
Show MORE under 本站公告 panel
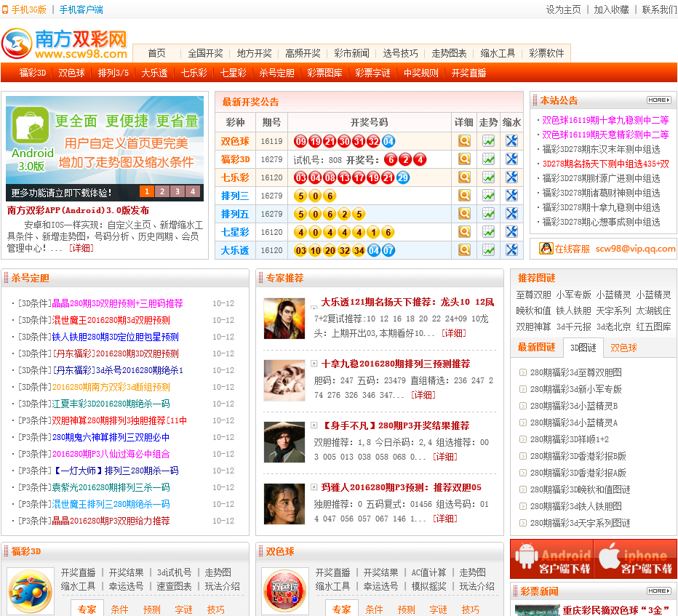click(x=658, y=100)
